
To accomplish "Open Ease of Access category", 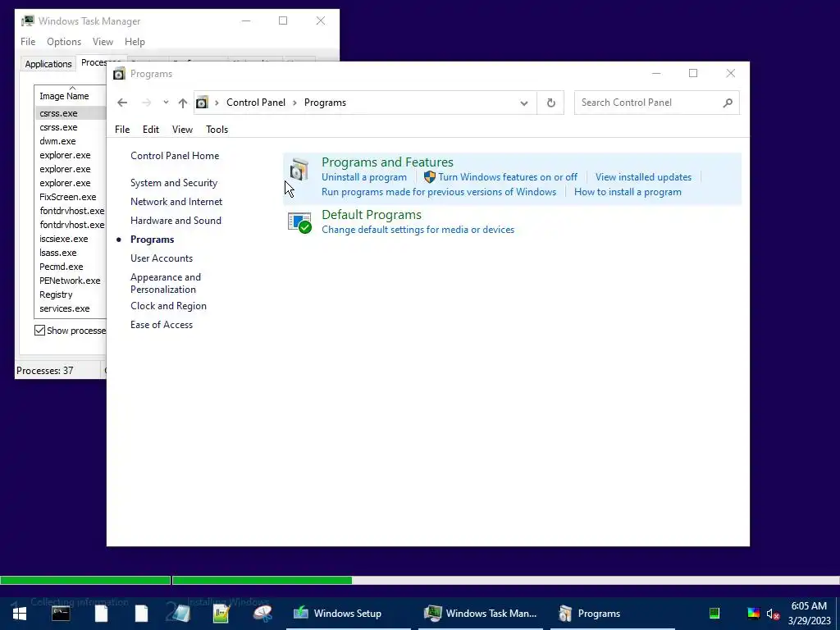I will pos(162,324).
